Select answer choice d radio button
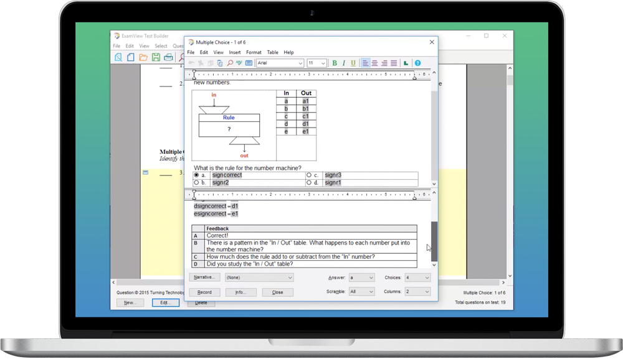This screenshot has width=623, height=364. click(x=309, y=182)
